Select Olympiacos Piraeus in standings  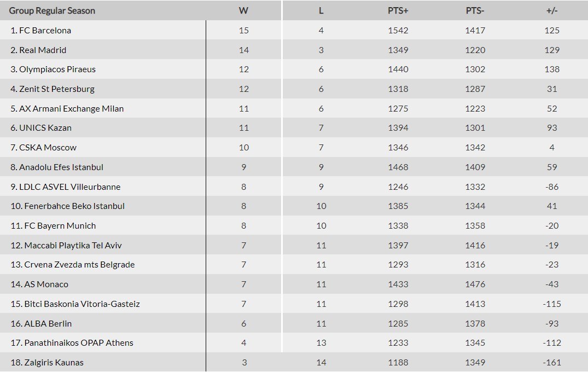pyautogui.click(x=57, y=69)
